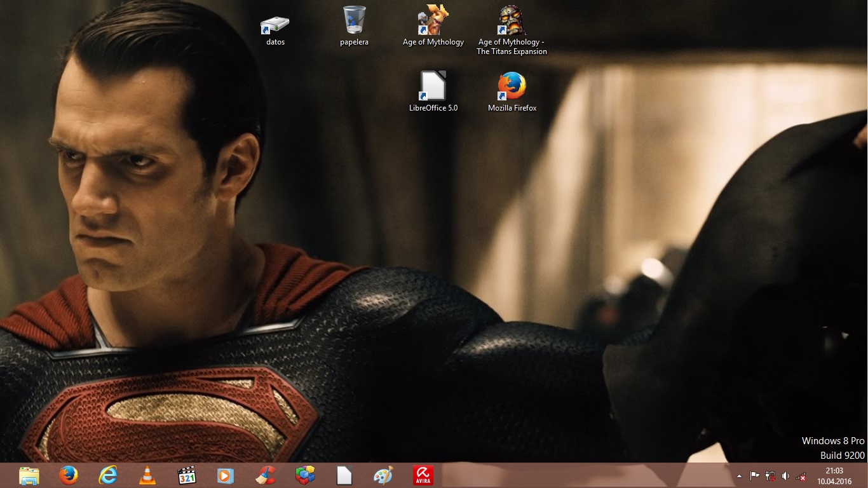Expand the hidden system tray icons
The height and width of the screenshot is (488, 868).
[739, 476]
